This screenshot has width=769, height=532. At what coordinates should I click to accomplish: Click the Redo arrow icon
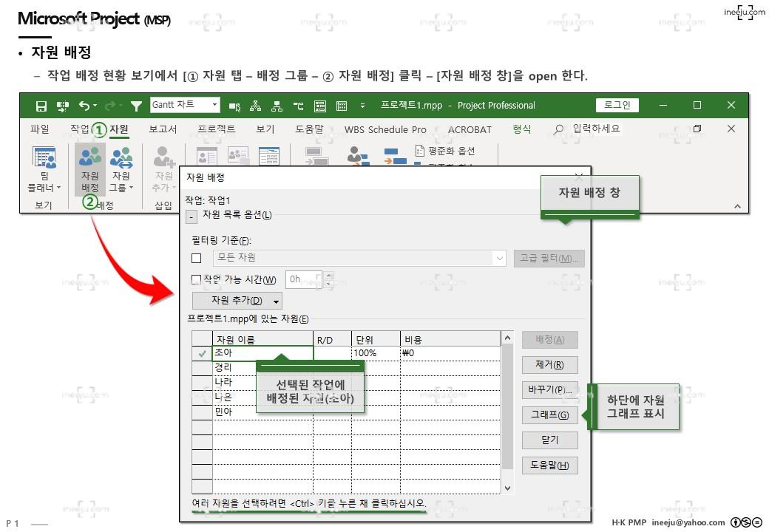click(110, 106)
